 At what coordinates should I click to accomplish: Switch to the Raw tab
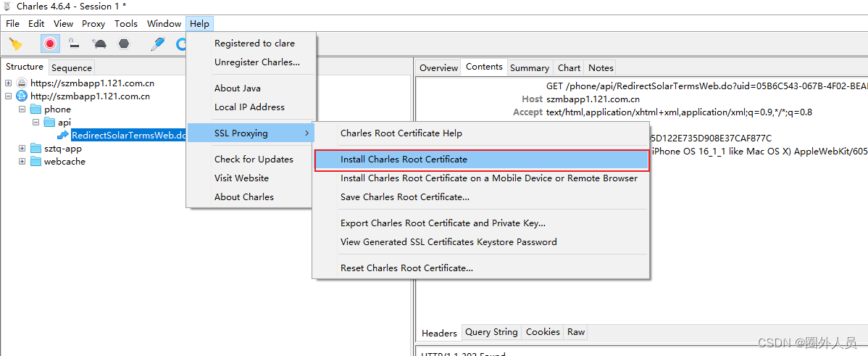(x=576, y=332)
